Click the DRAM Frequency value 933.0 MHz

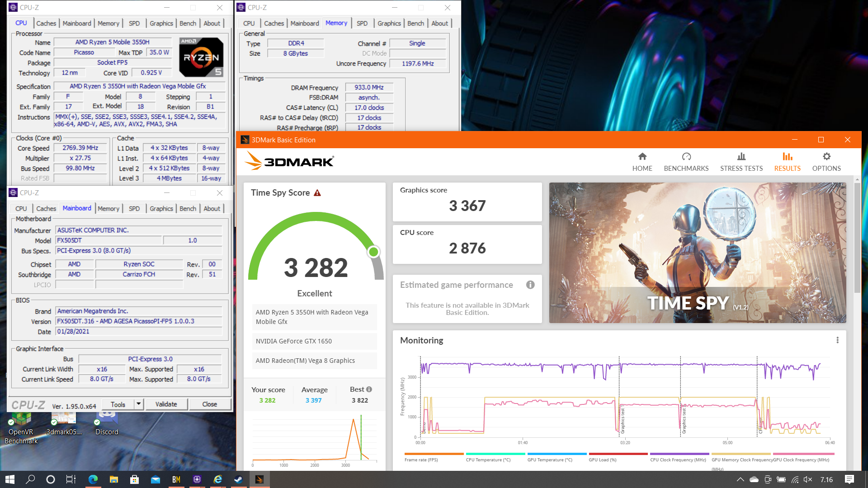[369, 87]
